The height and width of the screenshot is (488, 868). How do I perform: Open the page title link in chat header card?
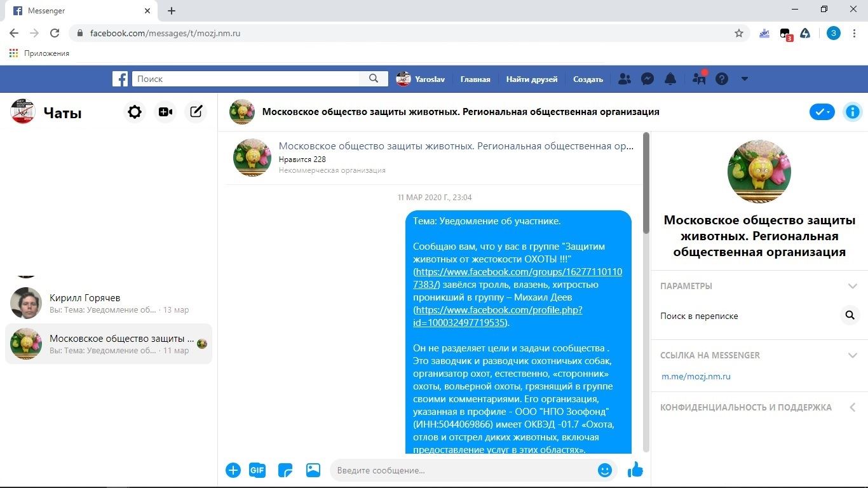click(456, 146)
